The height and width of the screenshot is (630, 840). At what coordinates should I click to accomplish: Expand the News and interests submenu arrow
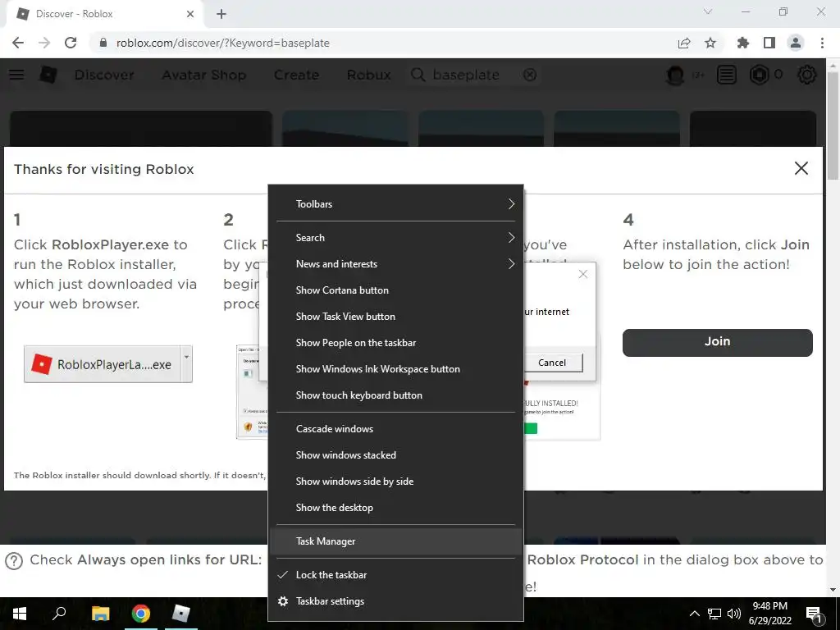511,263
